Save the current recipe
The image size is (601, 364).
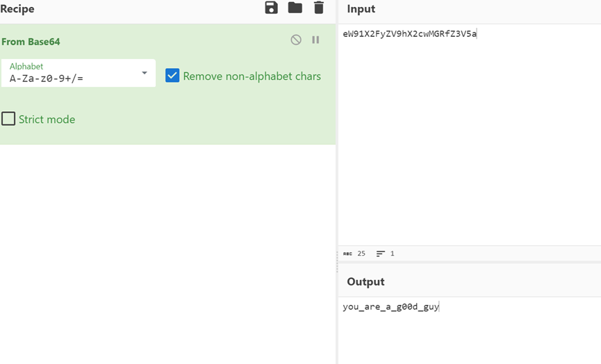(x=271, y=8)
